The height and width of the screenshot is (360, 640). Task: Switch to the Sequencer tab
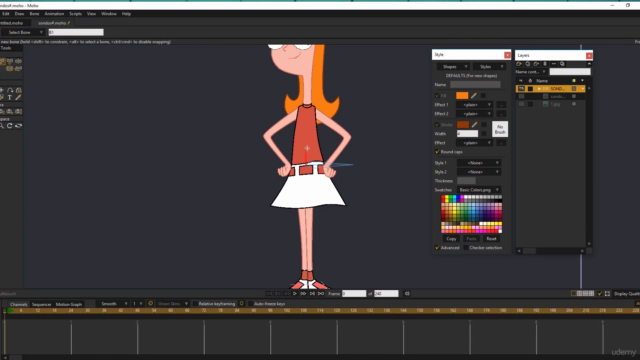click(x=42, y=304)
